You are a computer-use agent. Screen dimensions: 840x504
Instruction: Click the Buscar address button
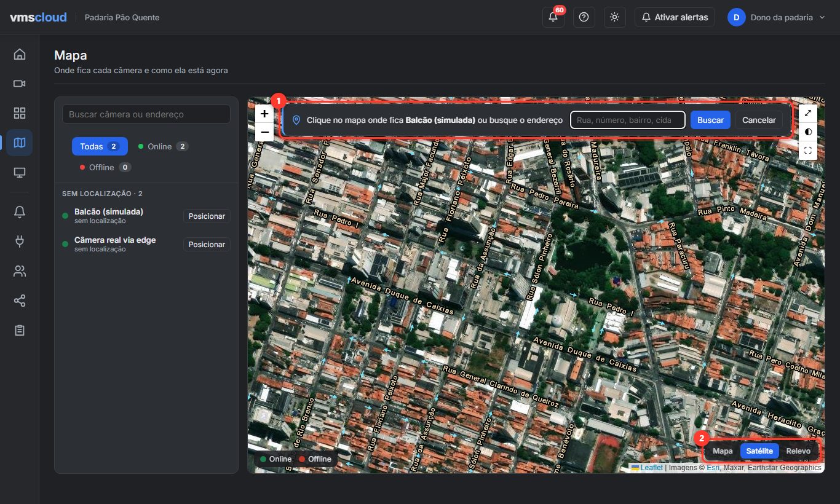710,120
